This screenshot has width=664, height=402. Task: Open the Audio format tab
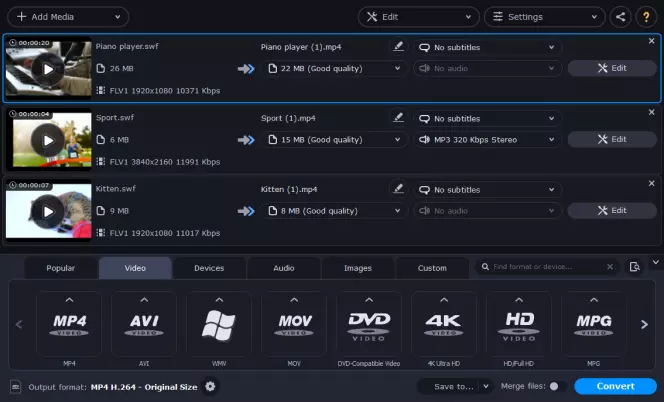[284, 268]
